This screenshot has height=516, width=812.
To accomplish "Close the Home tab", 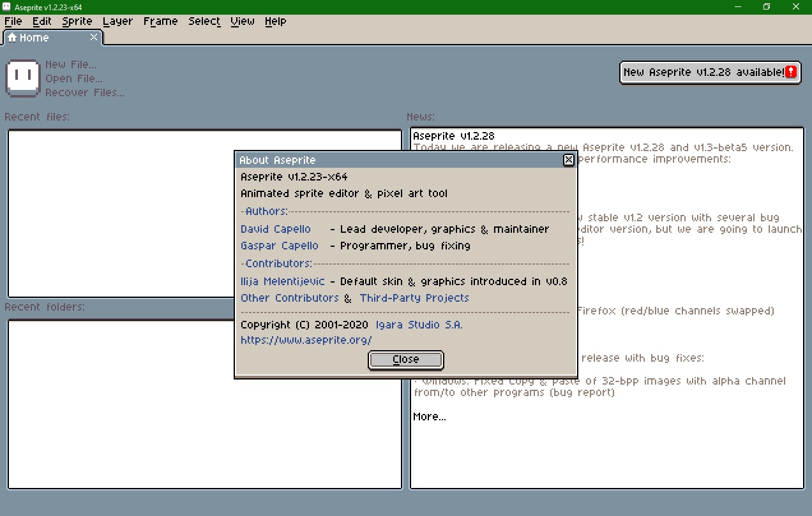I will pos(94,38).
